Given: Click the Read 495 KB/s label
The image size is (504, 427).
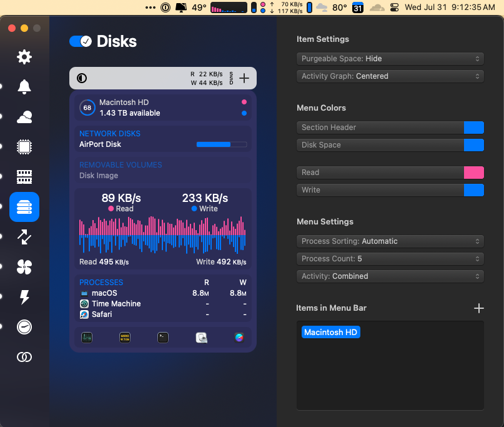Looking at the screenshot, I should tap(104, 262).
